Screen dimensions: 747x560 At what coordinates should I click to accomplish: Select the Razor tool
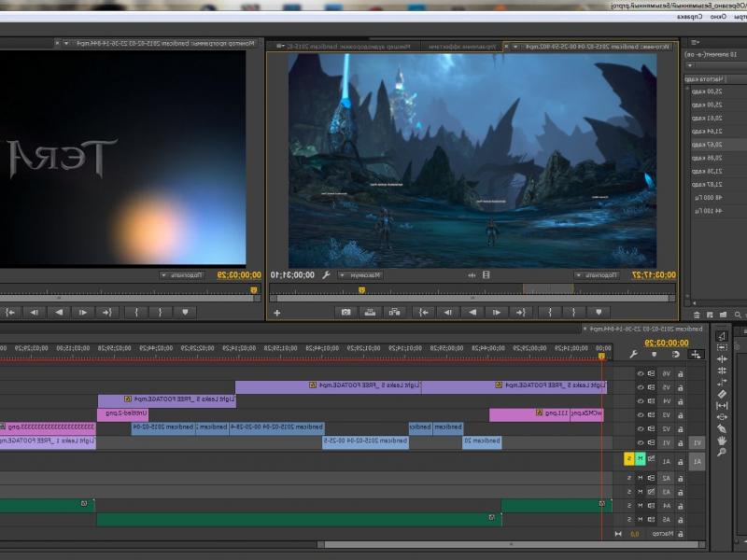pos(721,394)
